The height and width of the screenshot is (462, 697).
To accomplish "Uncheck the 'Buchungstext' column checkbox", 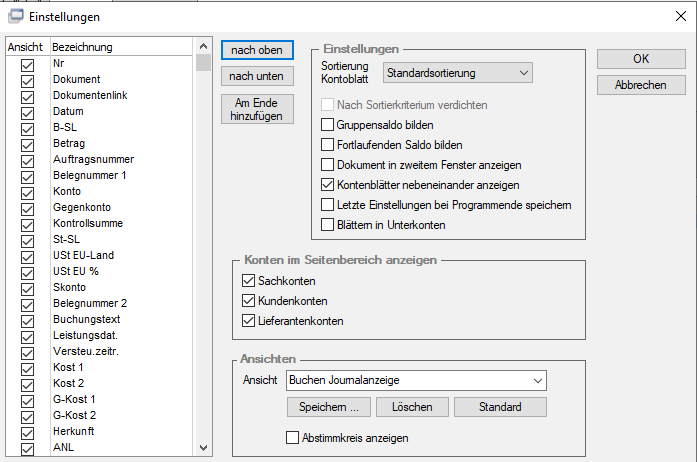I will [x=28, y=321].
